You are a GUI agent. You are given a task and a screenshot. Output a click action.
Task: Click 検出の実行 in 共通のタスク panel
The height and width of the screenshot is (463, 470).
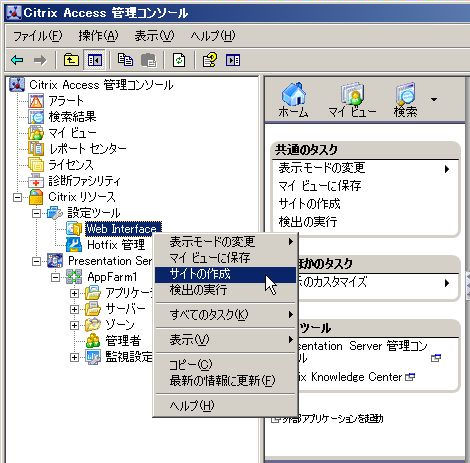[308, 221]
